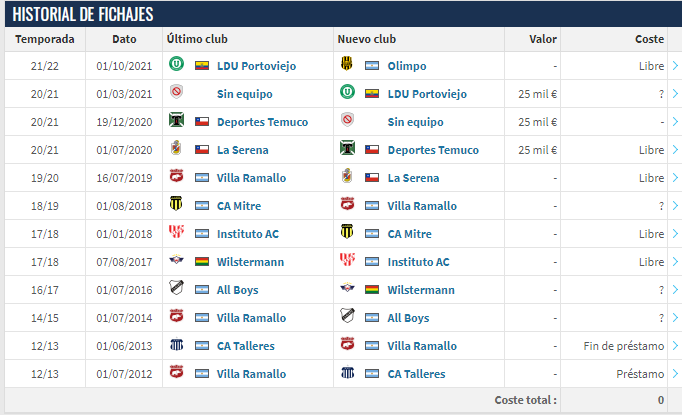Click Instituto AC crest in the 01/01/2018 row
This screenshot has width=682, height=415.
(176, 232)
